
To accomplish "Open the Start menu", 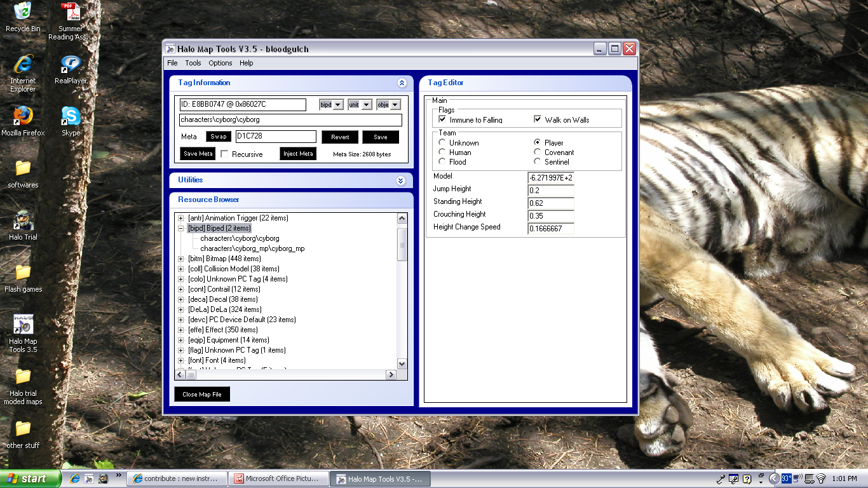I will coord(31,479).
